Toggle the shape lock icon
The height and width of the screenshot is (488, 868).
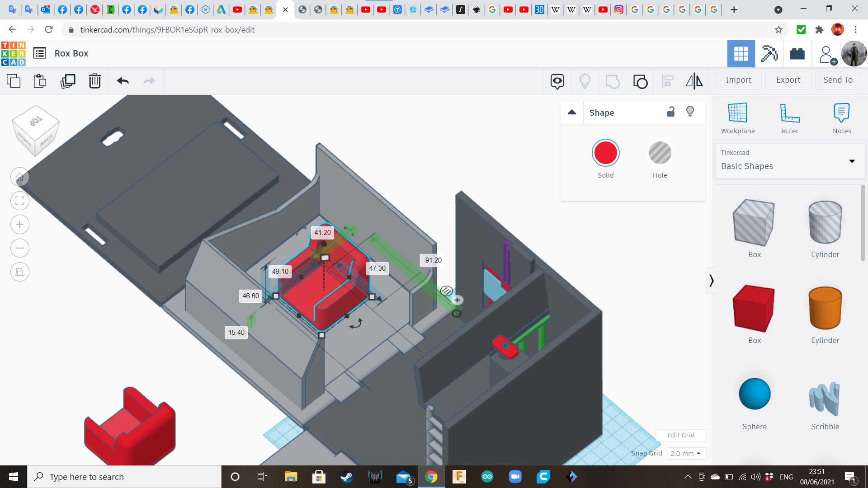click(671, 112)
